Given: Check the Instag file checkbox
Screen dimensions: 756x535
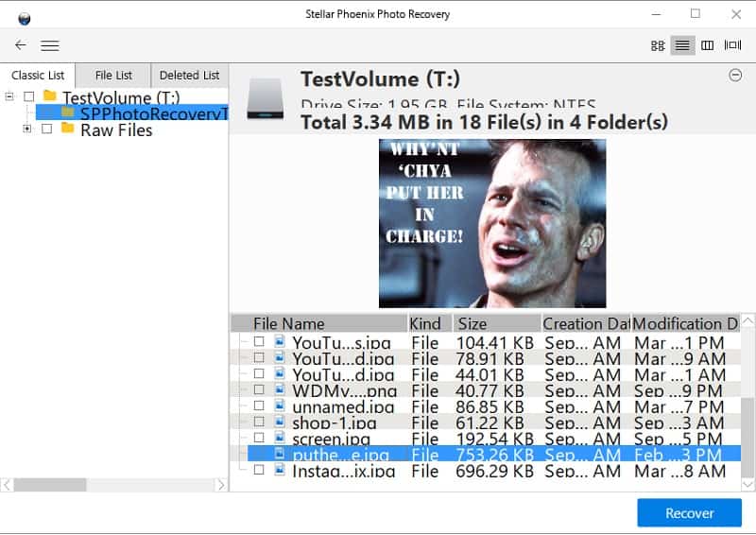Looking at the screenshot, I should [x=259, y=470].
